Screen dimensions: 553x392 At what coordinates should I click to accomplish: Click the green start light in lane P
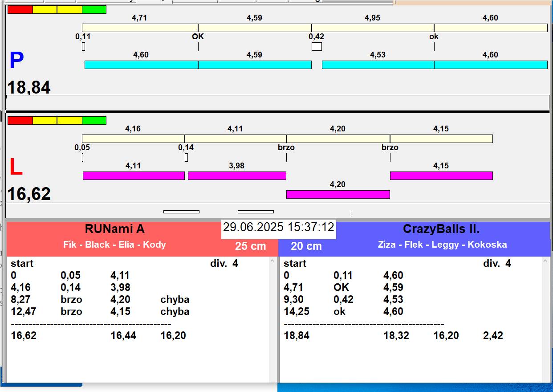tap(94, 10)
